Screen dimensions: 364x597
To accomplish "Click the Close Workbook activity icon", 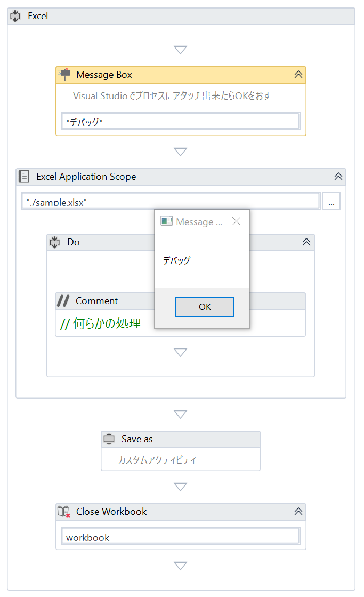I will pyautogui.click(x=64, y=511).
